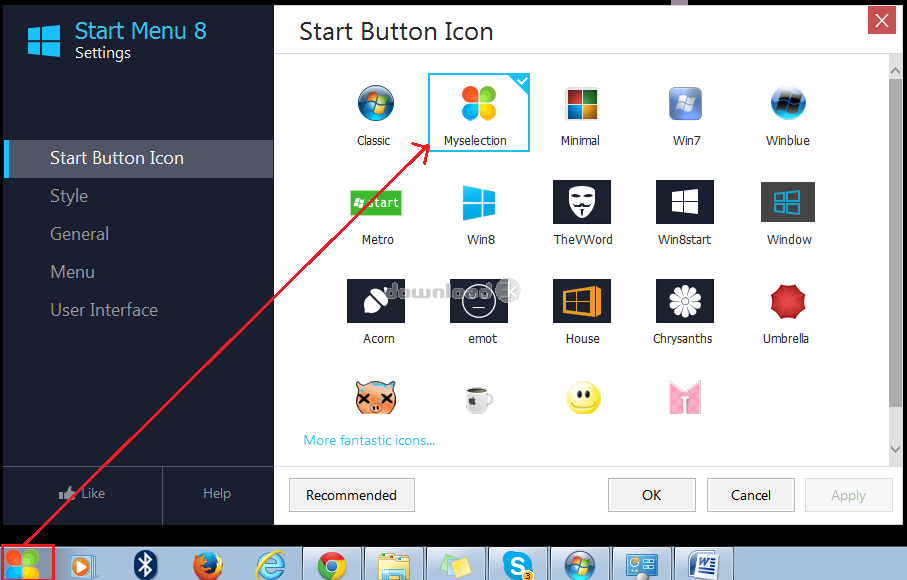Choose the coffee cup icon
907x580 pixels.
479,399
